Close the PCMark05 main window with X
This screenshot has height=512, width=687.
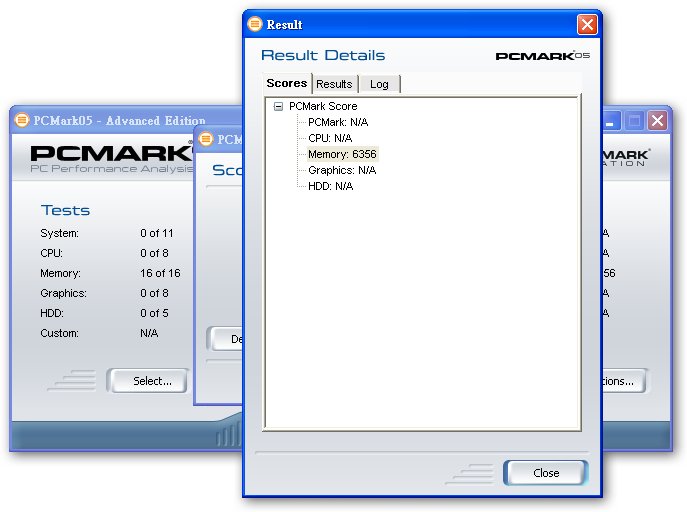click(657, 120)
